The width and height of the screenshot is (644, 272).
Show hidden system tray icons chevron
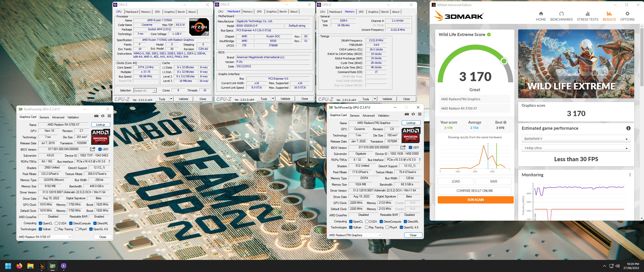(x=604, y=266)
